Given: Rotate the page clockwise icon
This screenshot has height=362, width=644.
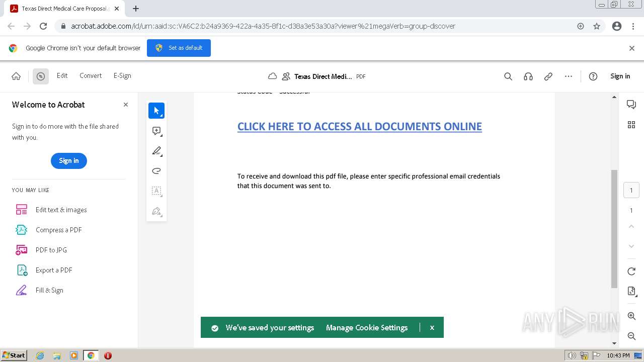Looking at the screenshot, I should point(631,271).
